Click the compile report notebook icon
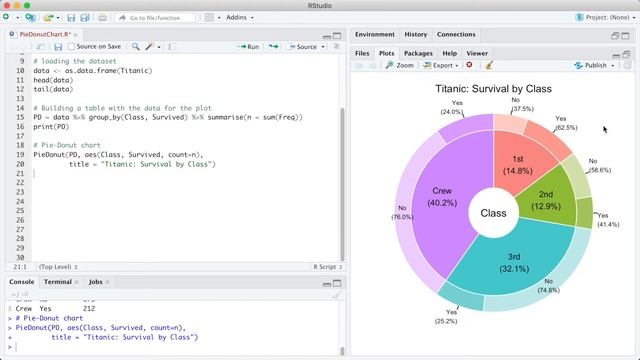The height and width of the screenshot is (360, 640). (172, 47)
